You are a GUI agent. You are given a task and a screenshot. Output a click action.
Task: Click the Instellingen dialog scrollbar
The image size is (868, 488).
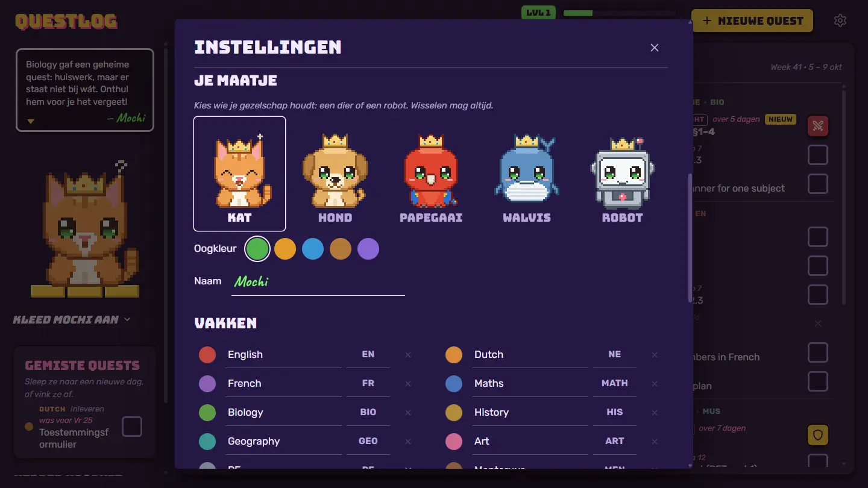[690, 238]
